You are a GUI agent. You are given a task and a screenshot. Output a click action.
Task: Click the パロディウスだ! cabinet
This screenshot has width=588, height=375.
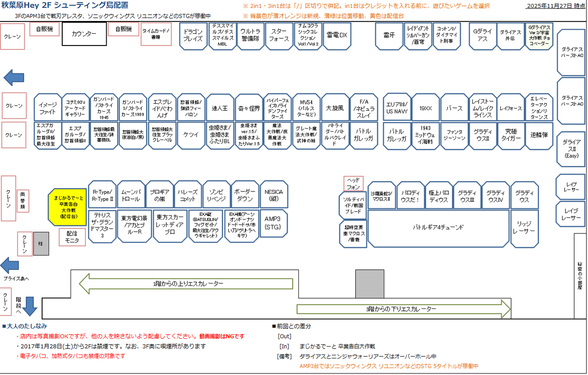point(410,195)
